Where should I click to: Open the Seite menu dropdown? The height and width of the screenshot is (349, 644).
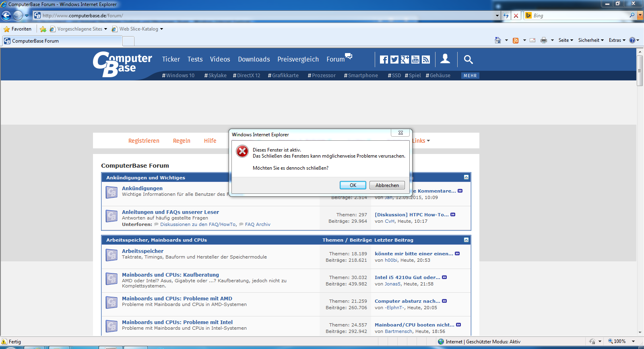click(x=566, y=40)
